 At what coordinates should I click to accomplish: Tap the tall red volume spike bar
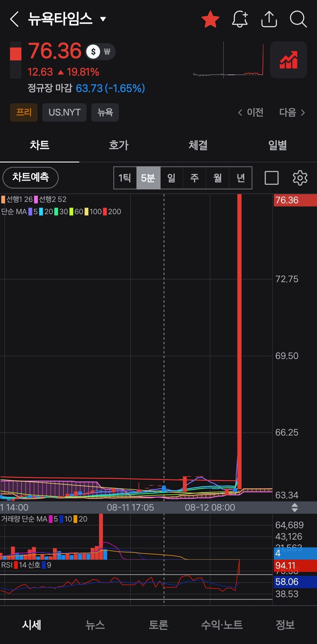pos(101,537)
